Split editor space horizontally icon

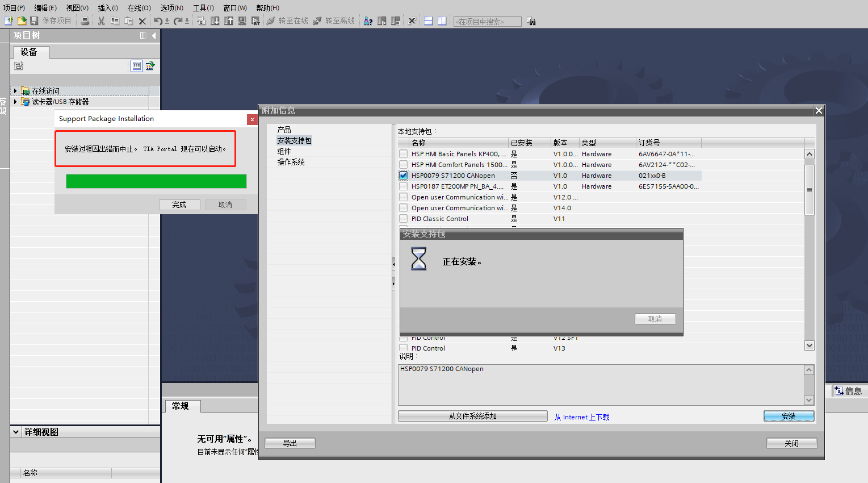point(429,21)
